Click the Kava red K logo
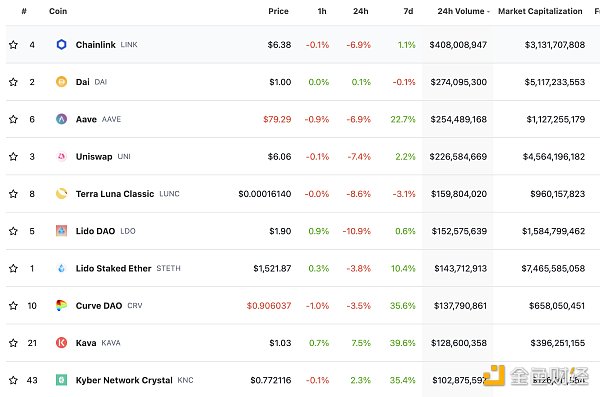The height and width of the screenshot is (397, 600). (x=61, y=343)
